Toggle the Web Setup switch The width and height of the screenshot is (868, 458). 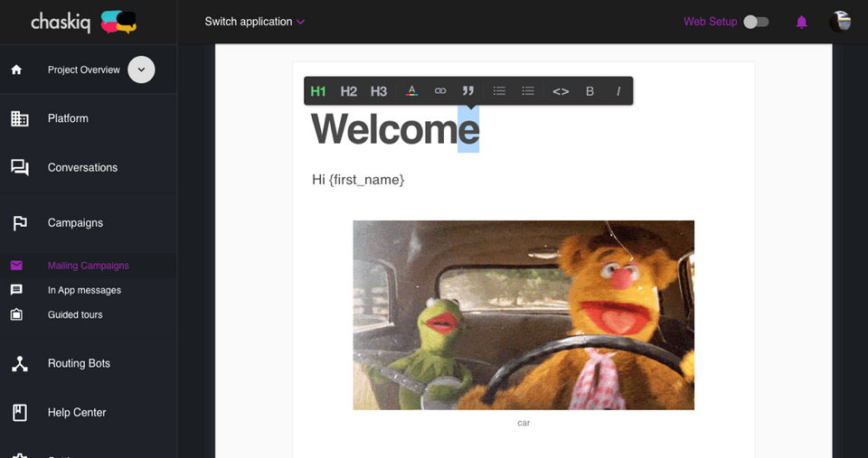click(x=756, y=22)
